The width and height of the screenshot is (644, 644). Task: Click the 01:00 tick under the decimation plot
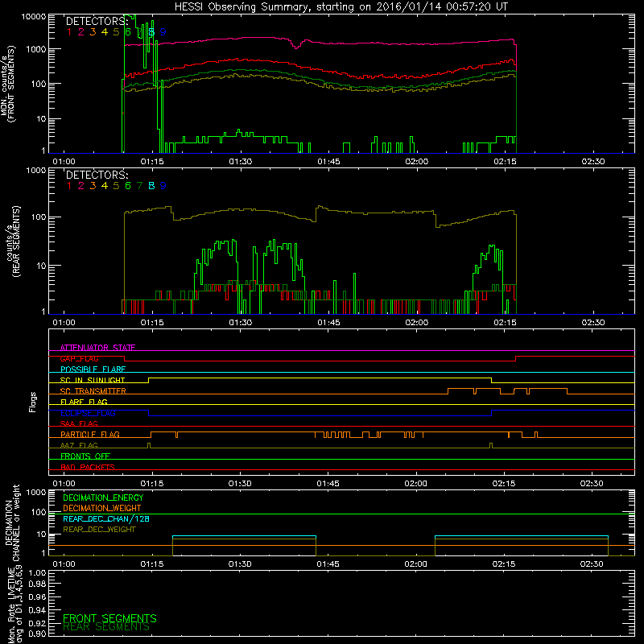point(64,564)
